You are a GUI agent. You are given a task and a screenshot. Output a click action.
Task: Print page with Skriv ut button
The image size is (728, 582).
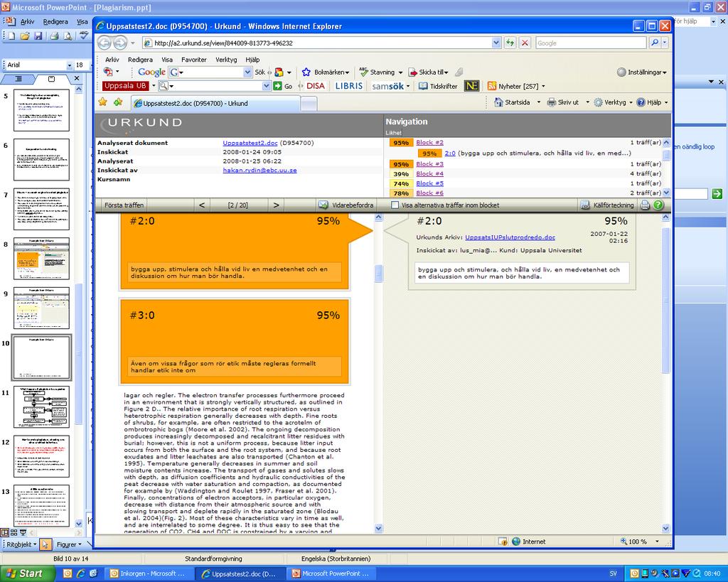(x=563, y=102)
